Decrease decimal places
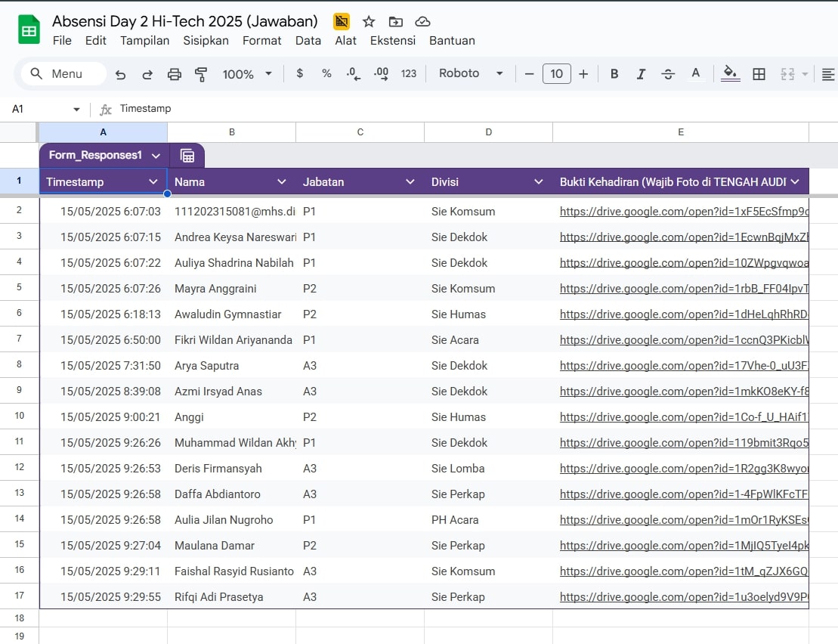This screenshot has width=838, height=644. coord(354,74)
